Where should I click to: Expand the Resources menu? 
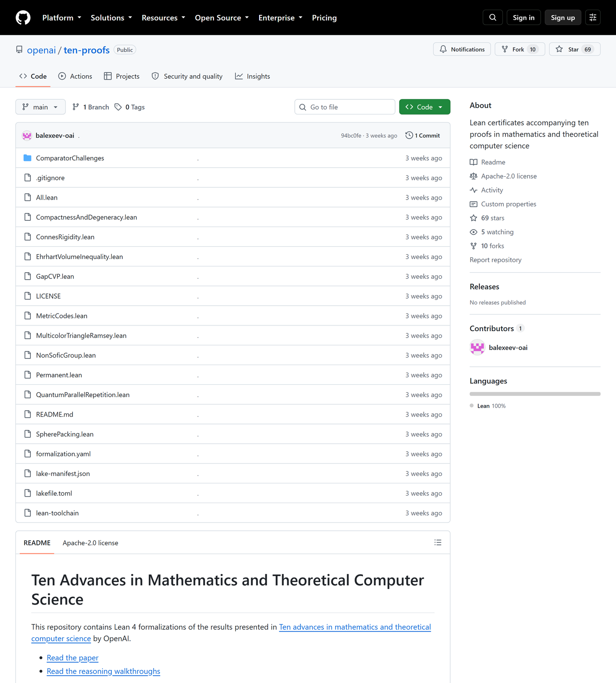point(163,18)
